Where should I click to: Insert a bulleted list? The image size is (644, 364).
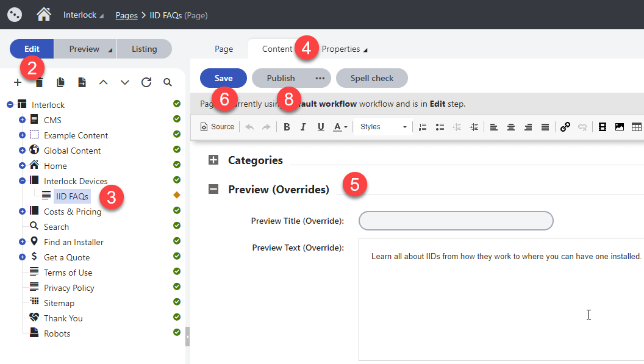click(440, 127)
